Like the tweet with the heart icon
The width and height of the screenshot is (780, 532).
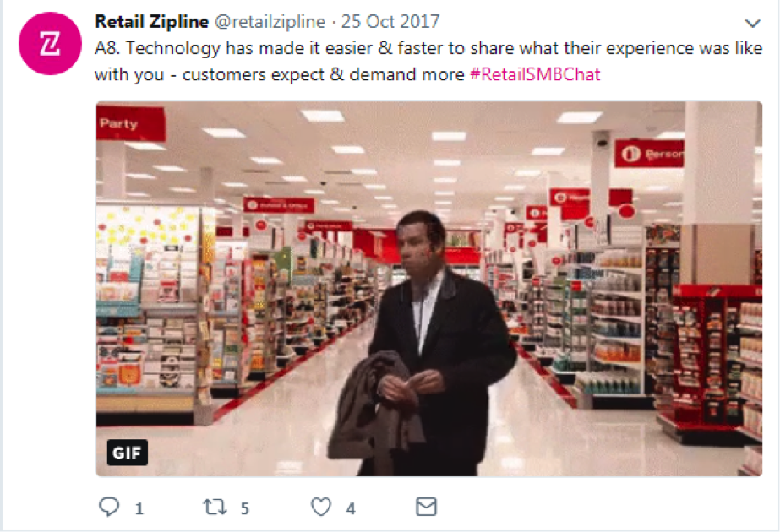(321, 508)
